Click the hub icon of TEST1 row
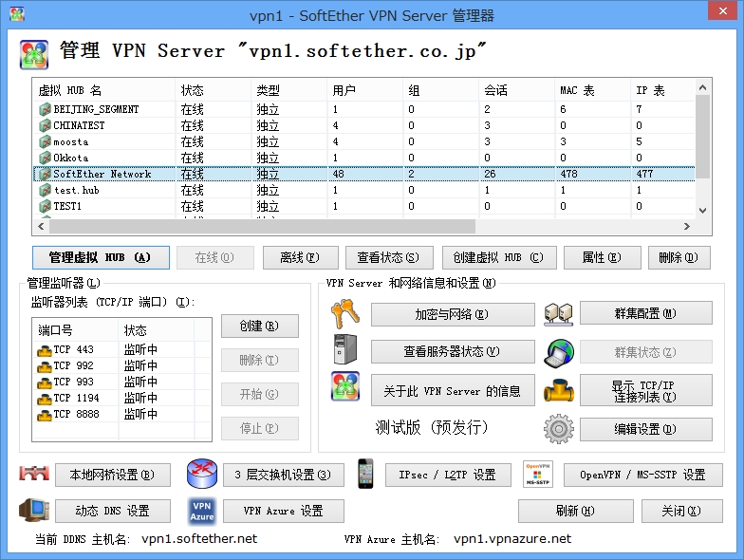 (46, 207)
